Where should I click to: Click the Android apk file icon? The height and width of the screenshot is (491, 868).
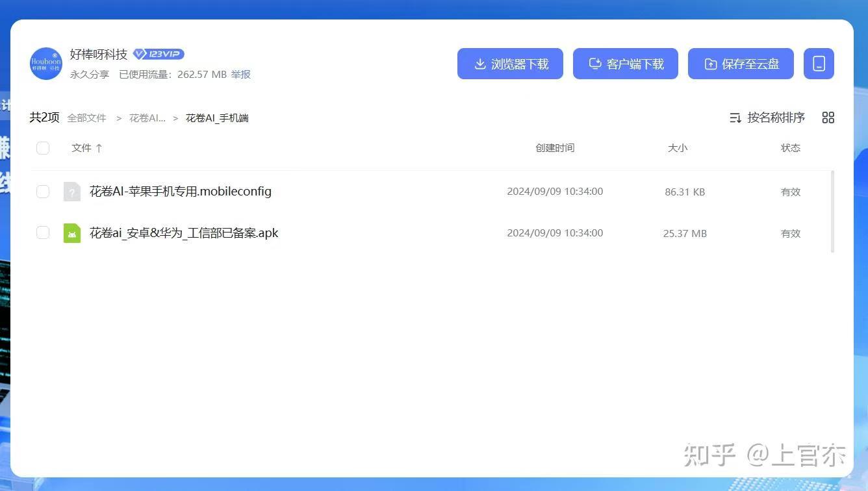[72, 233]
